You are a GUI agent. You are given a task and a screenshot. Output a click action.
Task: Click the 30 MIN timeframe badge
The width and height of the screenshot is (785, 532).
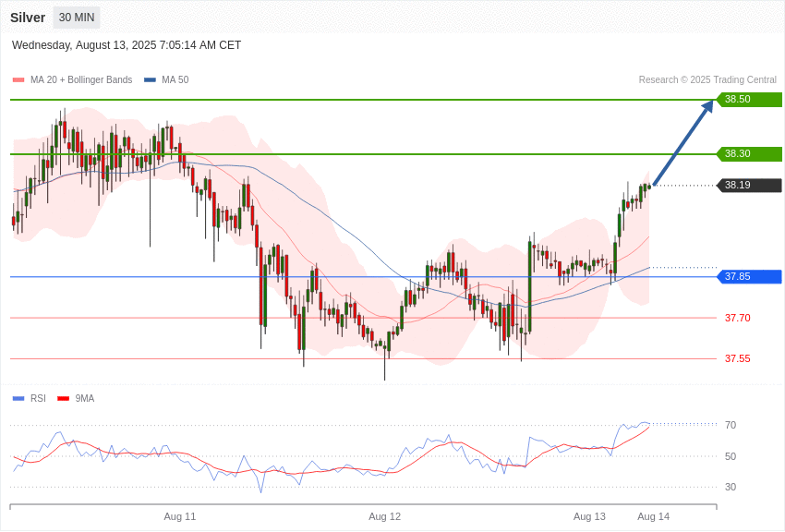tap(77, 18)
